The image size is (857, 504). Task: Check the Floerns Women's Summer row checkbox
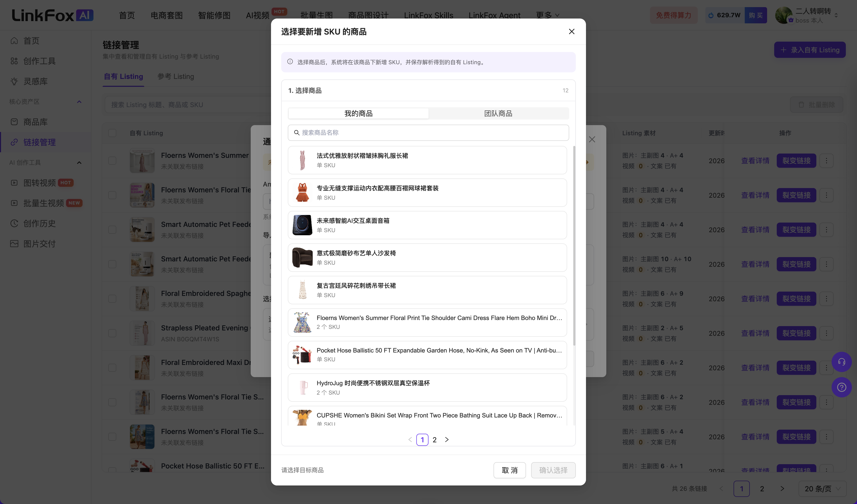[x=112, y=161]
